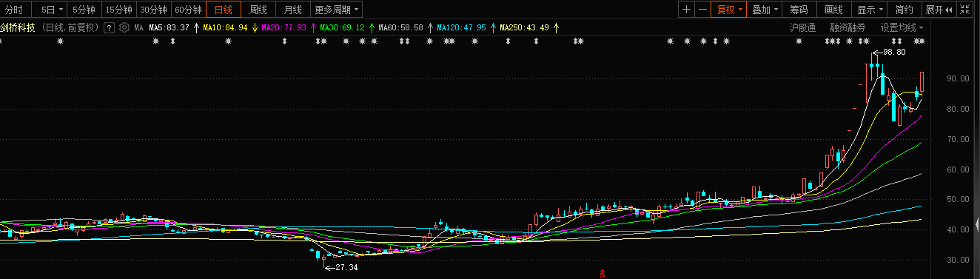Open the 设置均线 dropdown
This screenshot has width=980, height=279.
pyautogui.click(x=902, y=27)
